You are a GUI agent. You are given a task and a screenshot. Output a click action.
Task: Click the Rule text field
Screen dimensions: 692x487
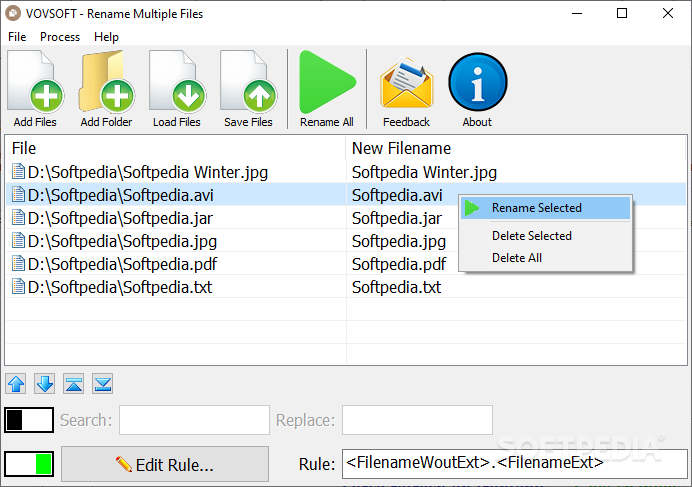click(515, 464)
